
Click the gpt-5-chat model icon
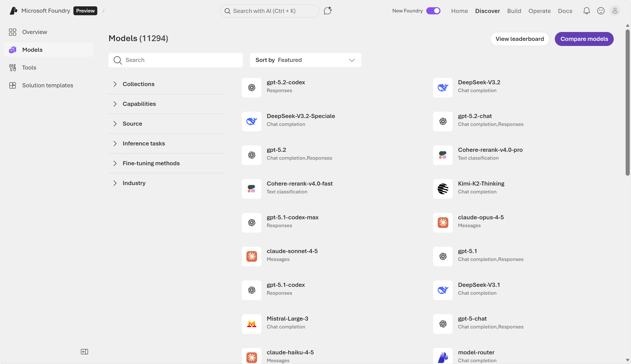point(443,324)
